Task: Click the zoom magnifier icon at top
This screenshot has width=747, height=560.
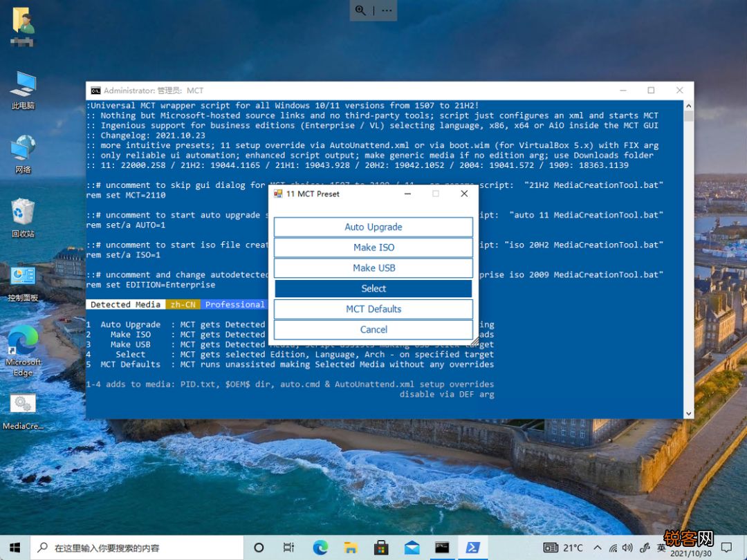Action: 360,10
